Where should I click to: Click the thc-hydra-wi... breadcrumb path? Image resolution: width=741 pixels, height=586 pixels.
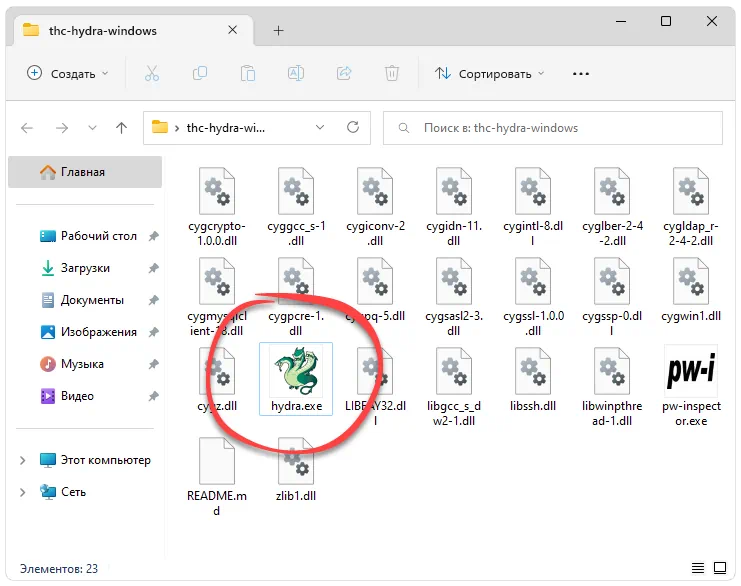pyautogui.click(x=226, y=128)
